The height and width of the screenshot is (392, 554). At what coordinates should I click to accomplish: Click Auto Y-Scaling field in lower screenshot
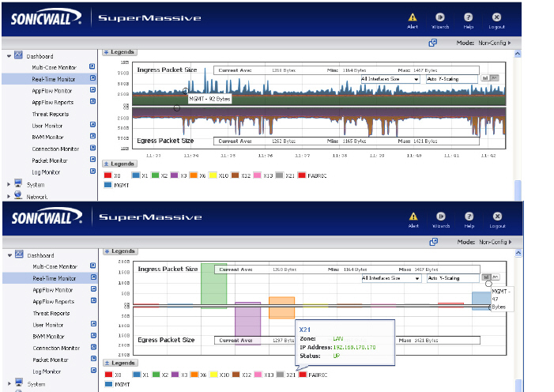click(453, 278)
